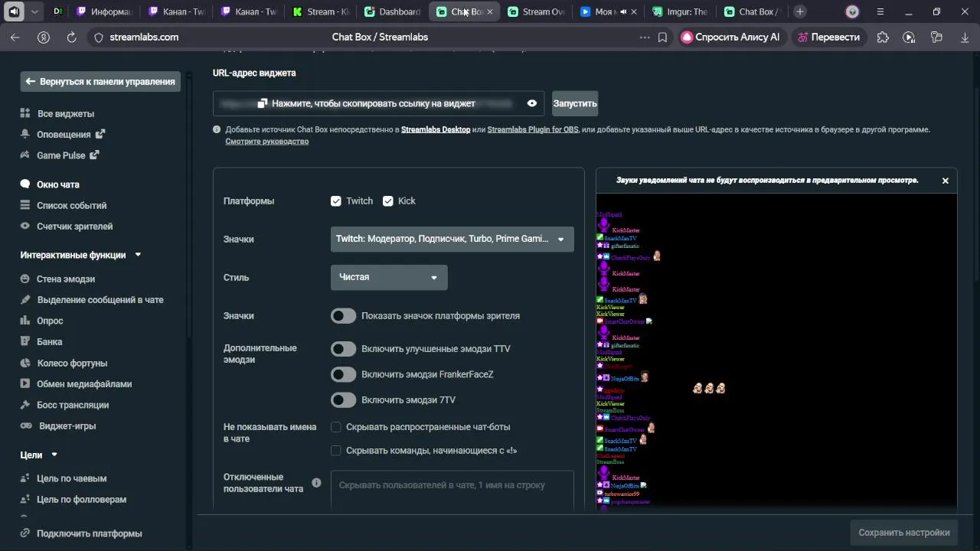Viewport: 980px width, 551px height.
Task: Reveal widget URL with eye icon
Action: tap(532, 103)
